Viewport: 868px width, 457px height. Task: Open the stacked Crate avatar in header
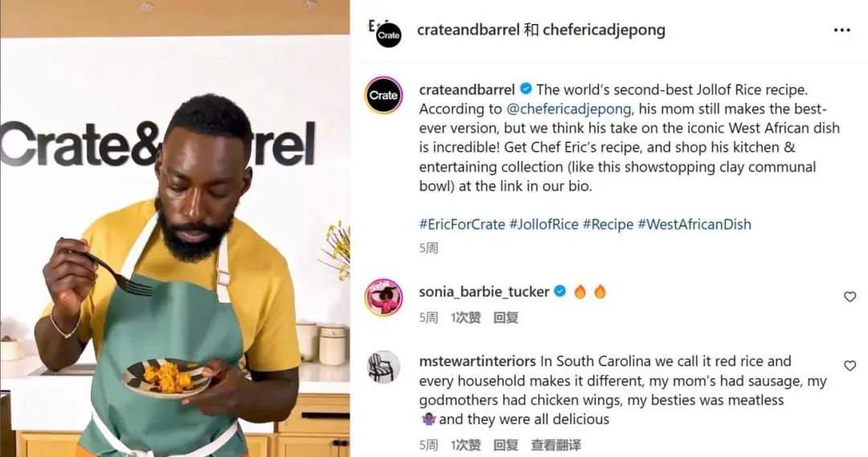tap(388, 35)
